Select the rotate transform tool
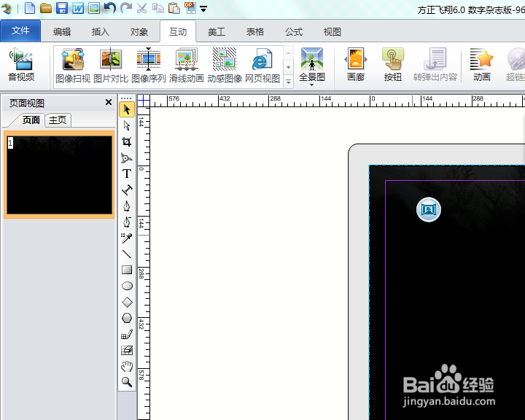This screenshot has height=420, width=525. coord(127,157)
